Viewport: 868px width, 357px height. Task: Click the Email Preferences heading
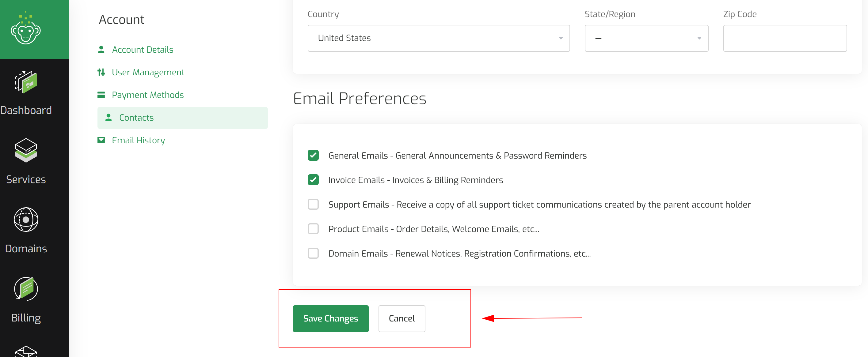click(x=360, y=99)
